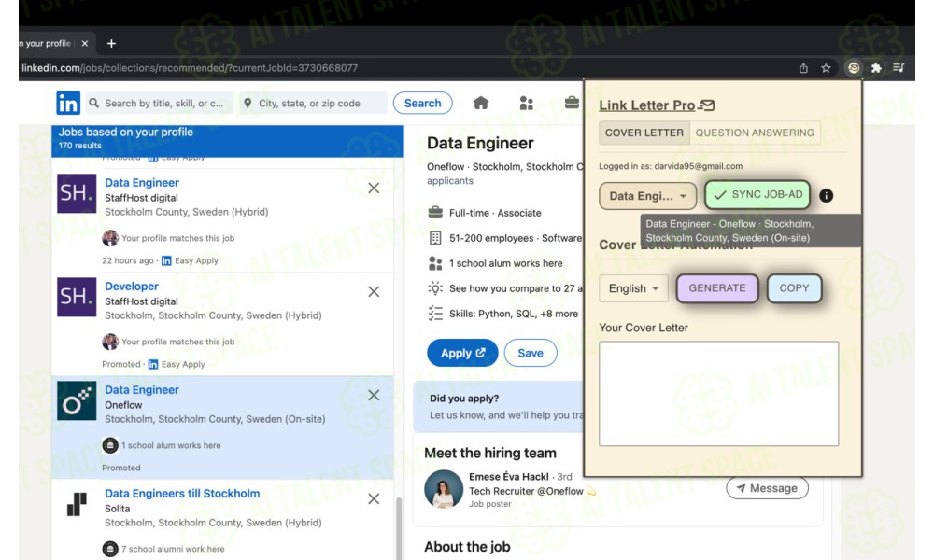Screen dimensions: 934x560
Task: Click the Generate cover letter button
Action: point(717,288)
